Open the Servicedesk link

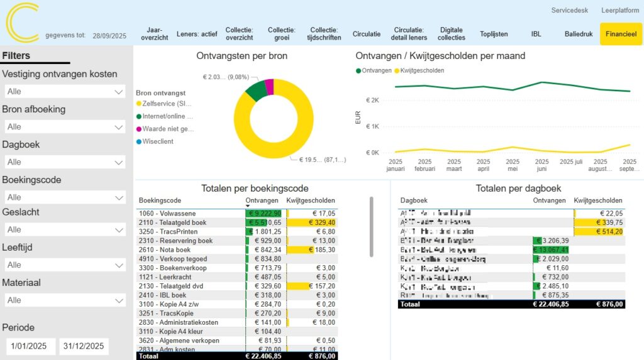(x=569, y=11)
